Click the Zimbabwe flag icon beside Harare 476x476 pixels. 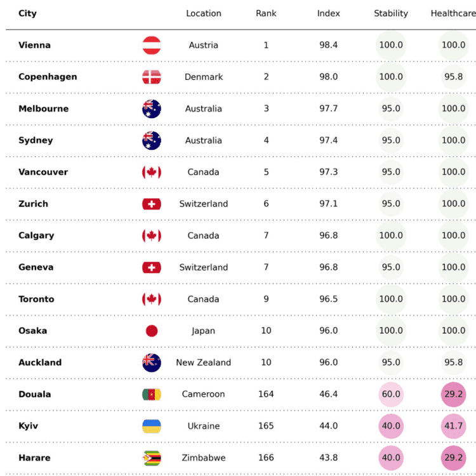click(x=152, y=458)
